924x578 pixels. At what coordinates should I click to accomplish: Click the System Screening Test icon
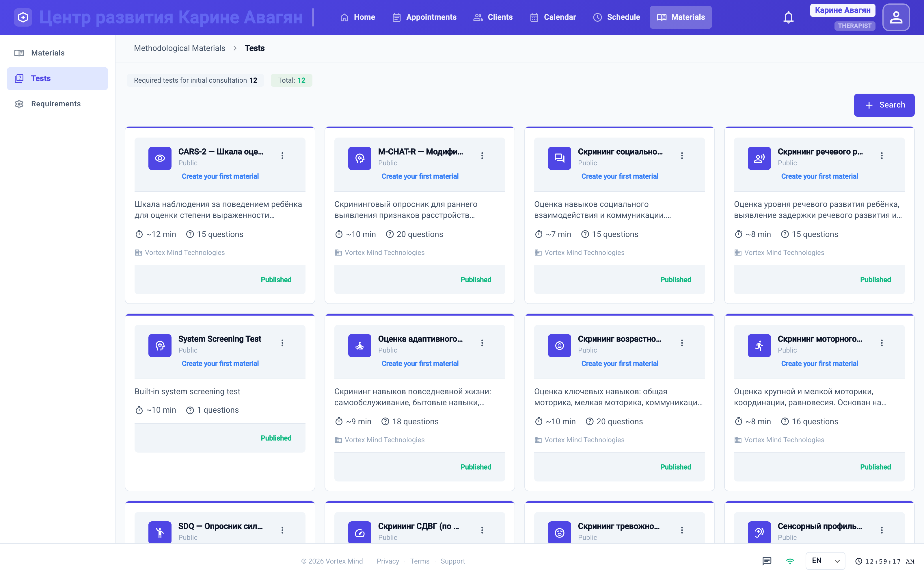click(160, 346)
